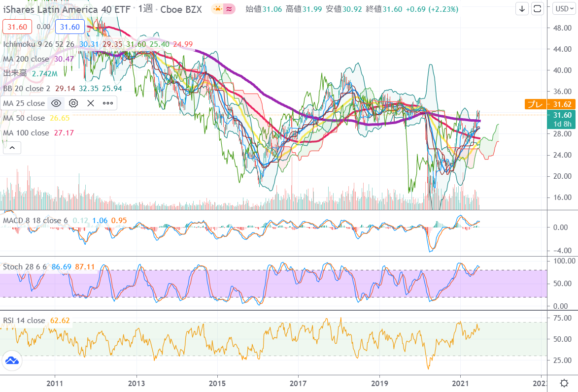Select the Stoch 28 6 6 label
Image resolution: width=578 pixels, height=392 pixels.
tap(25, 266)
